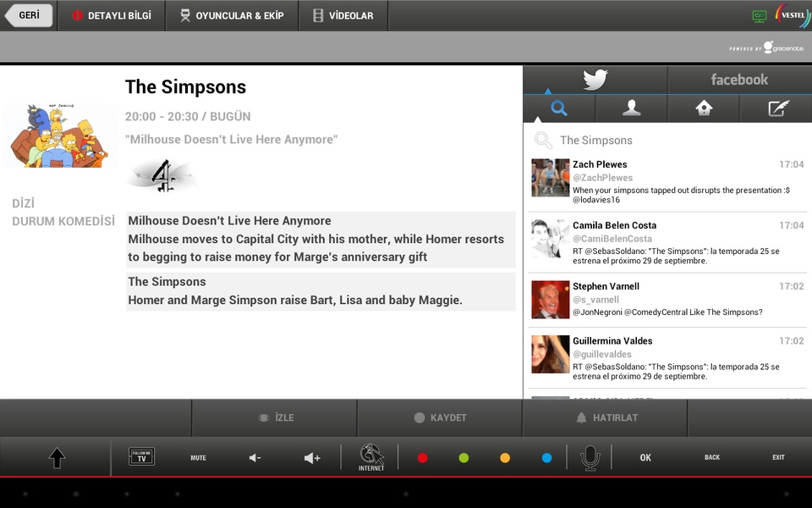Open the DETAYLI BİLGİ tab

[x=112, y=15]
